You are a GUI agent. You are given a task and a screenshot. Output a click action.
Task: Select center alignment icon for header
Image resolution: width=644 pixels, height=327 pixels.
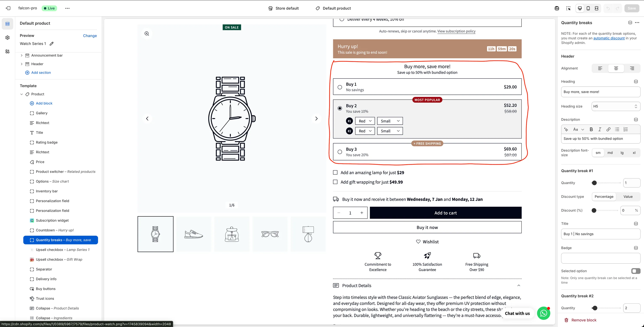[616, 68]
